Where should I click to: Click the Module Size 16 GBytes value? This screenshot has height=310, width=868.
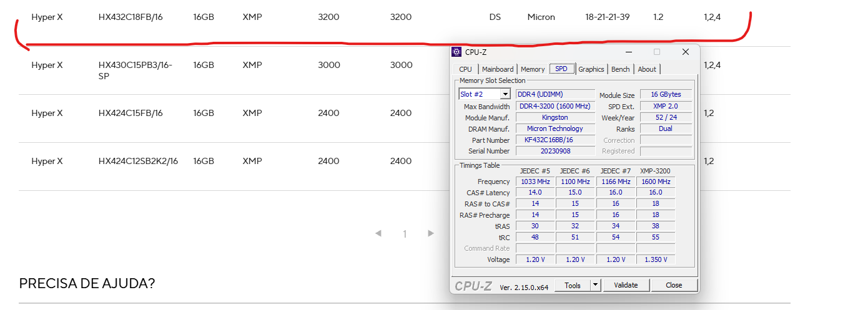(666, 94)
